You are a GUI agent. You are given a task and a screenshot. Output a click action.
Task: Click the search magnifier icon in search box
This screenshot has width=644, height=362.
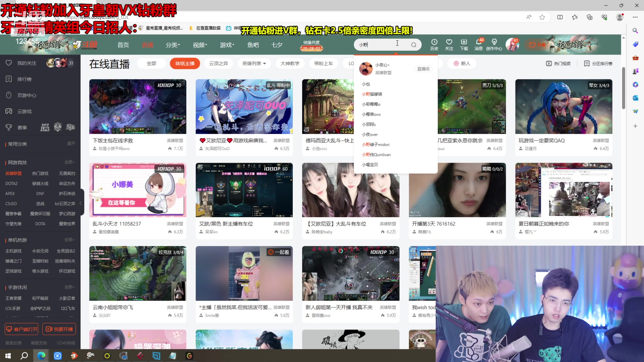(414, 45)
